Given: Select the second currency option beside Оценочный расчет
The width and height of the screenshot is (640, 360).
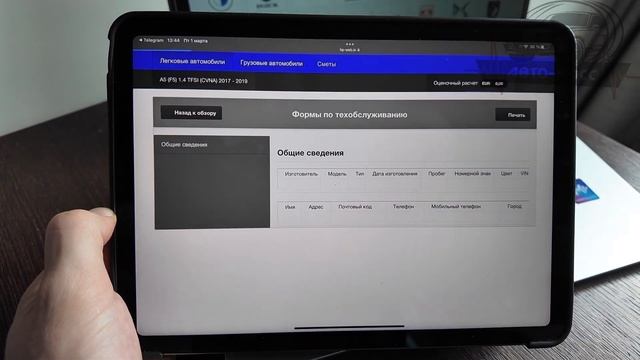Looking at the screenshot, I should 499,83.
